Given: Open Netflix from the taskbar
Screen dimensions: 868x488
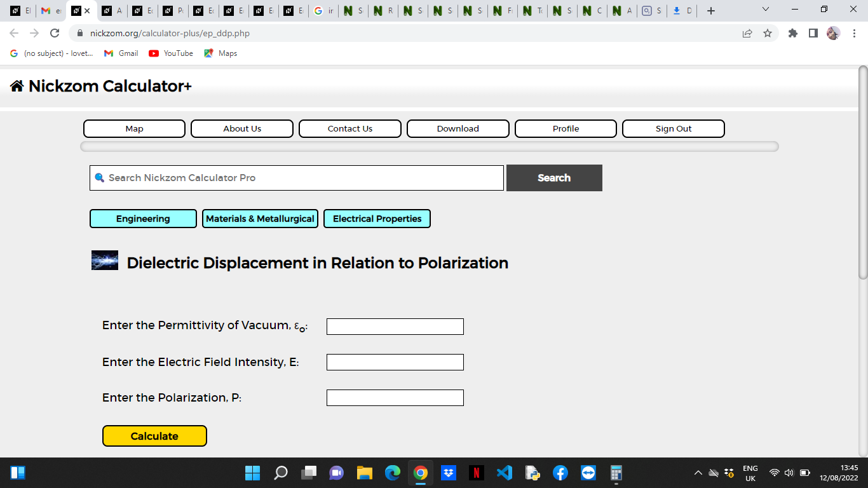Looking at the screenshot, I should click(x=477, y=473).
